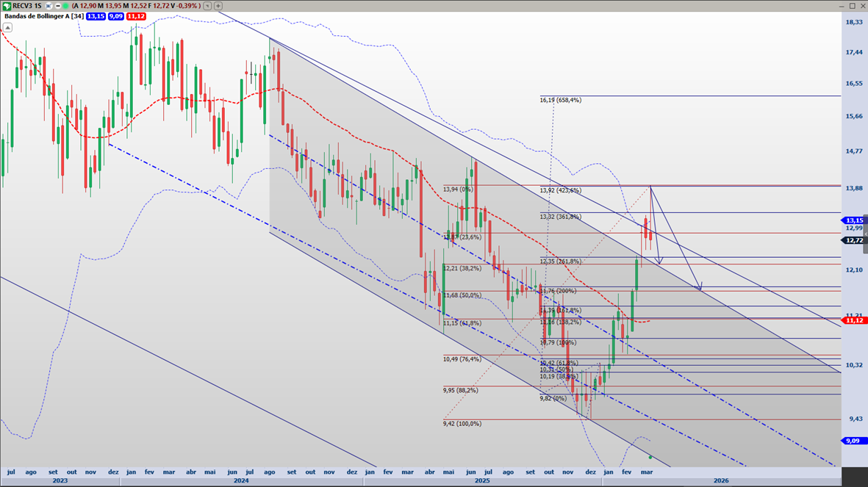Image resolution: width=868 pixels, height=487 pixels.
Task: Toggle the green status circle indicator
Action: point(65,6)
